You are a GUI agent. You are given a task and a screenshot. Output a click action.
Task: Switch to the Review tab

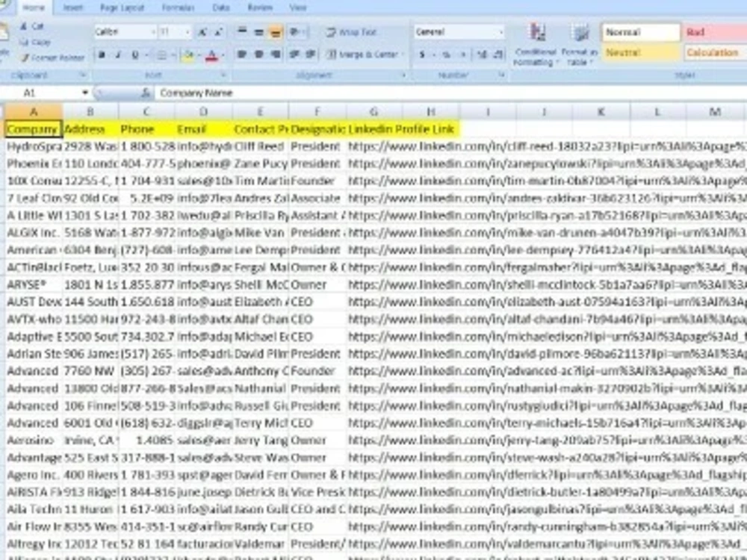(260, 7)
